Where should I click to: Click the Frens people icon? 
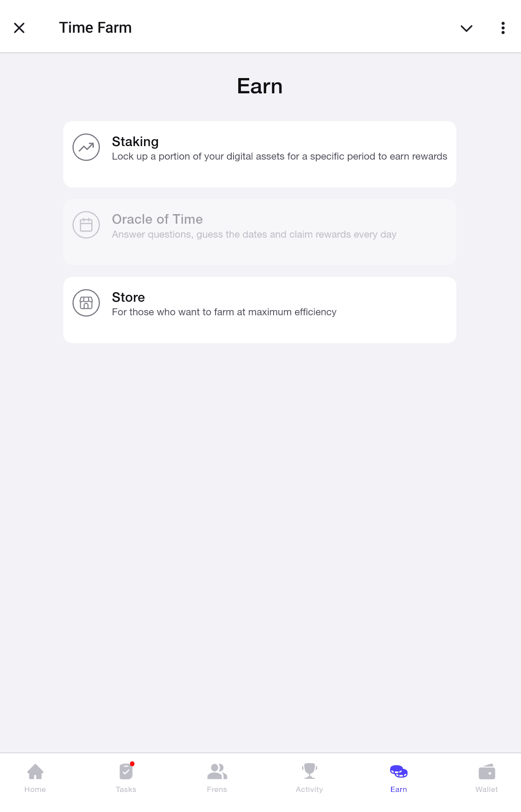pyautogui.click(x=217, y=771)
